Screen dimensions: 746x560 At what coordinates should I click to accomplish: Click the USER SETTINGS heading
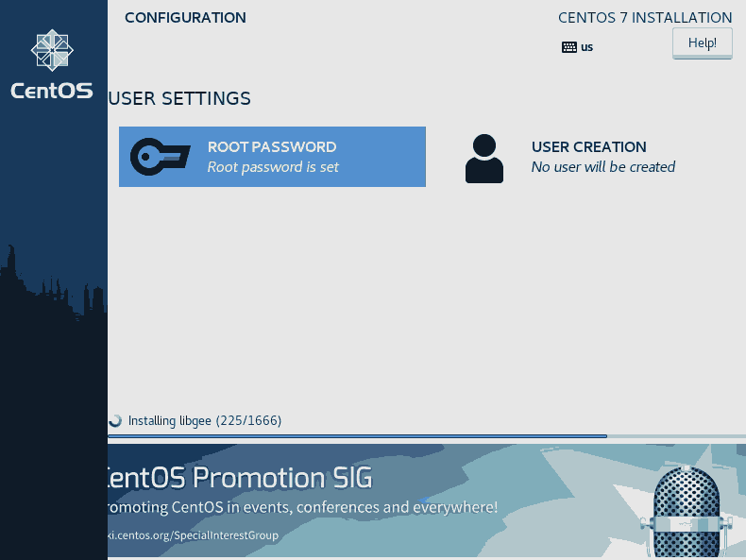(x=179, y=98)
